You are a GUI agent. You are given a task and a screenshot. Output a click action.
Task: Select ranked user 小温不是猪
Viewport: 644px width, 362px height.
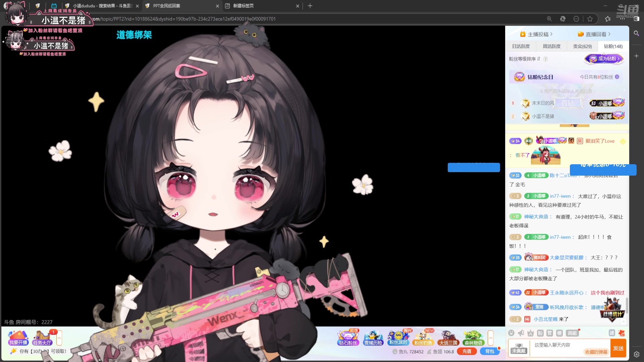point(543,116)
